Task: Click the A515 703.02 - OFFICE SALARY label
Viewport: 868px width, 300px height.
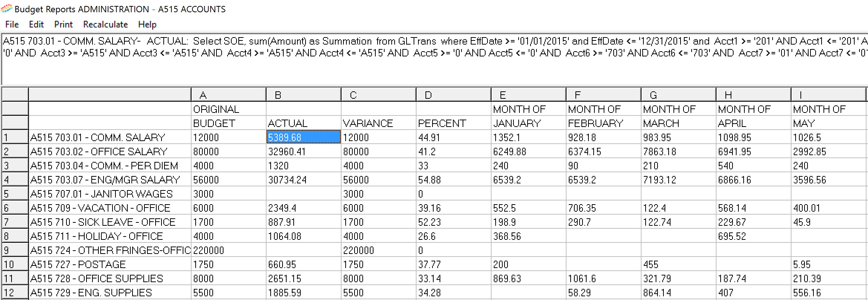Action: pyautogui.click(x=110, y=151)
